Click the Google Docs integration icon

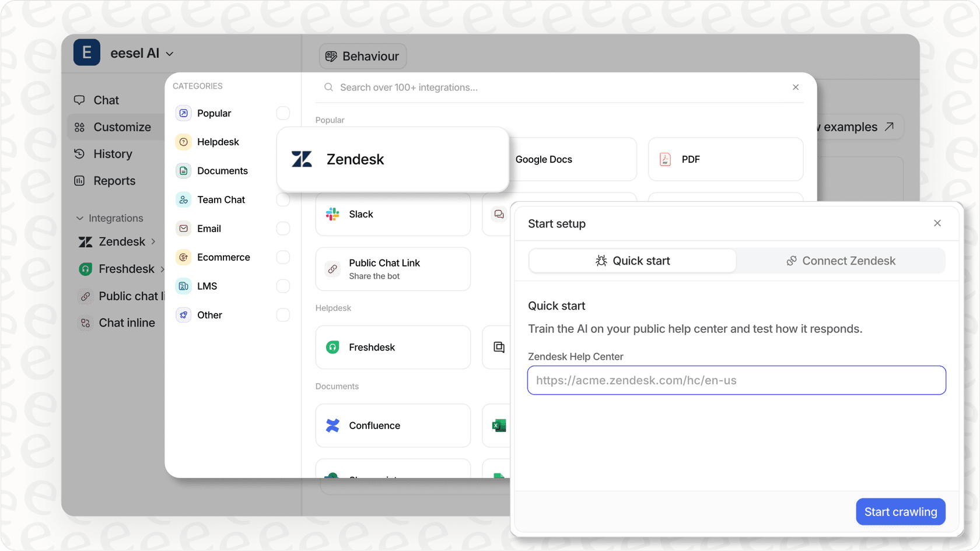tap(499, 159)
